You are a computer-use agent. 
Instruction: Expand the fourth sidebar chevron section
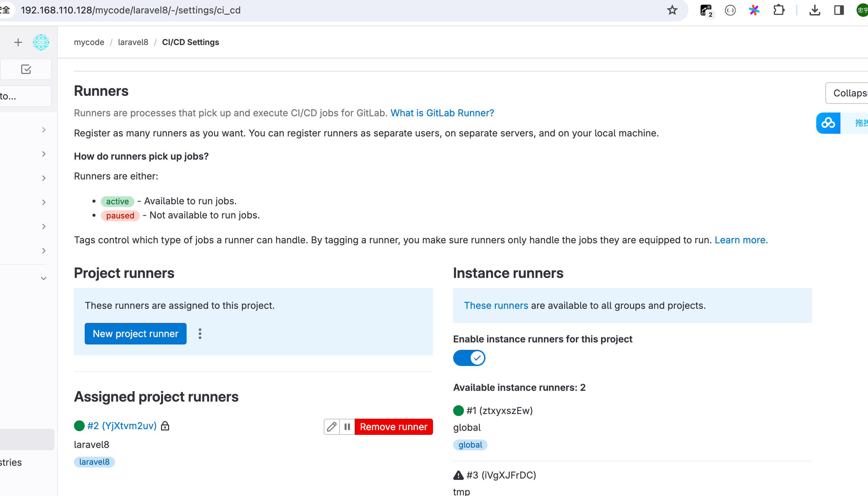coord(44,202)
